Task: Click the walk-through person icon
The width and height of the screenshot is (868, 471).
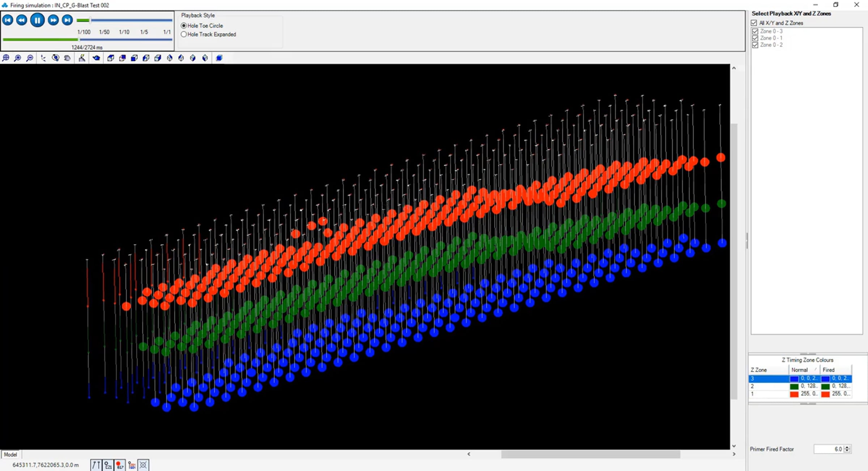Action: [82, 58]
